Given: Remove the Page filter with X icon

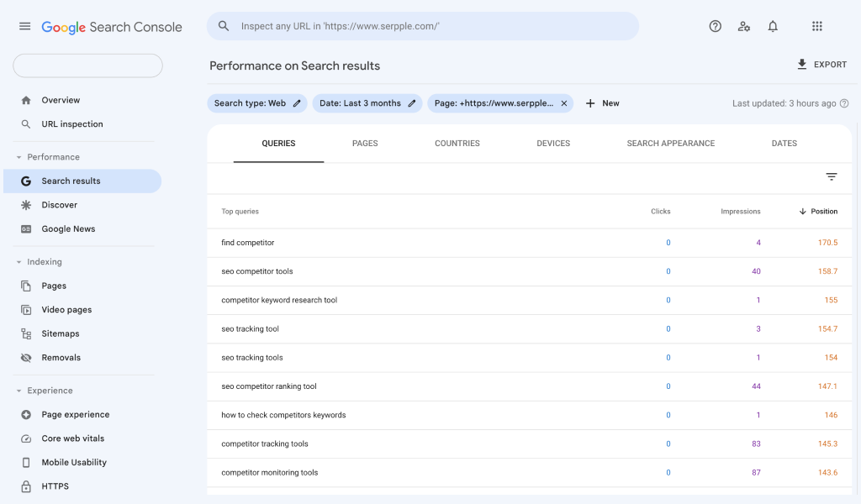Looking at the screenshot, I should point(564,103).
